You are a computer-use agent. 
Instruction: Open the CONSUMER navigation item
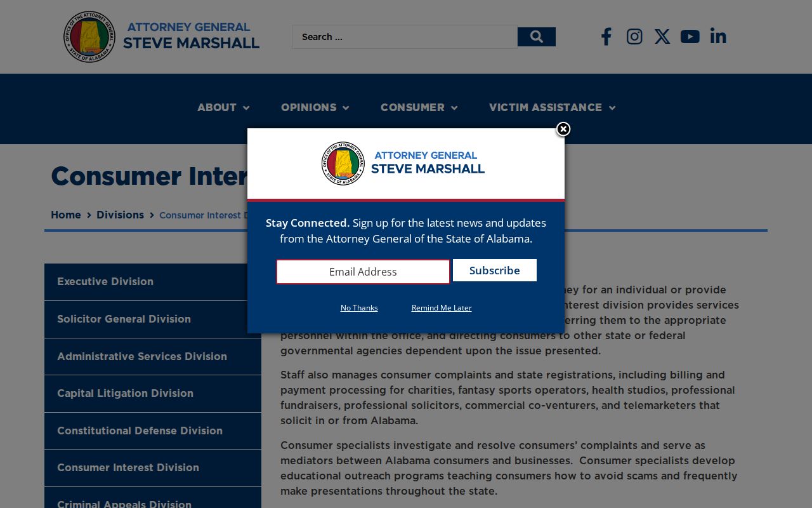412,108
